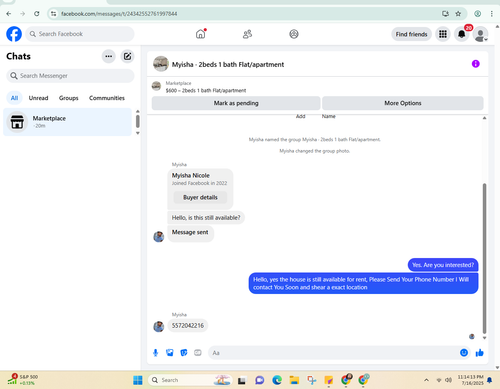The width and height of the screenshot is (500, 389).
Task: Show hidden system tray icons
Action: 426,380
